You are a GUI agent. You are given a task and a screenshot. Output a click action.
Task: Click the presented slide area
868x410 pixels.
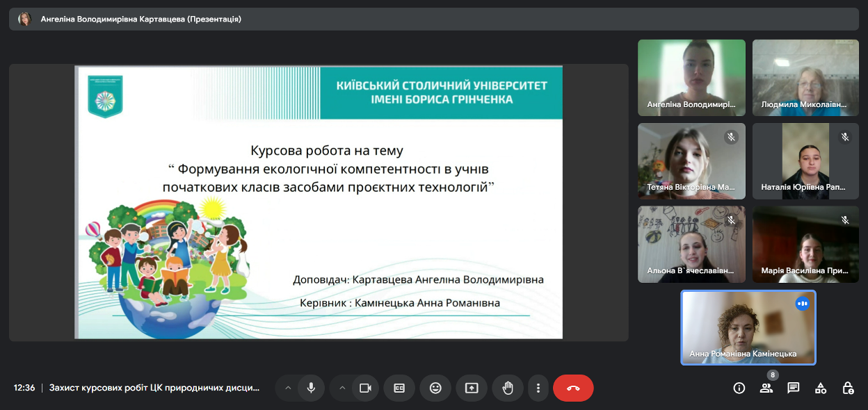(319, 202)
